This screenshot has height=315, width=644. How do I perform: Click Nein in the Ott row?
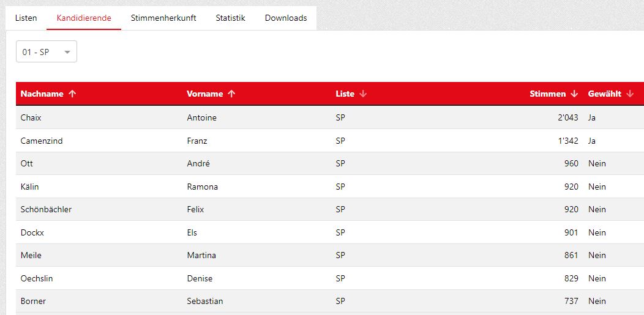click(597, 164)
